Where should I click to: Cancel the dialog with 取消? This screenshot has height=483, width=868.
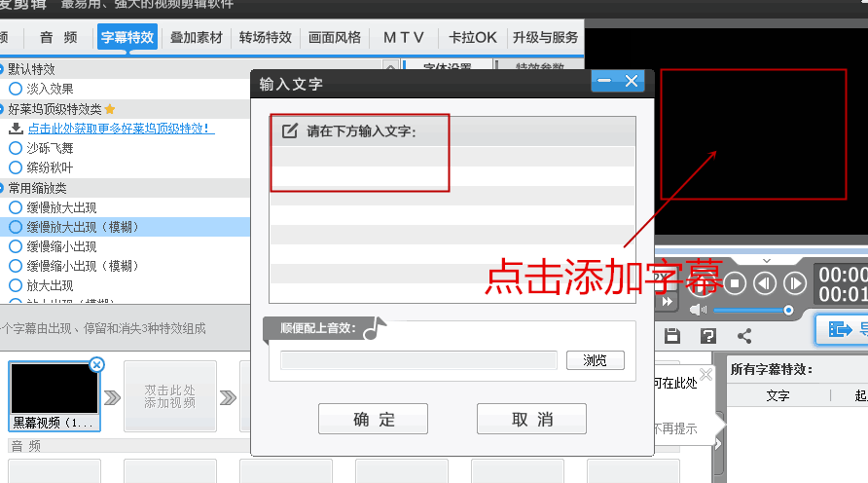[x=531, y=419]
